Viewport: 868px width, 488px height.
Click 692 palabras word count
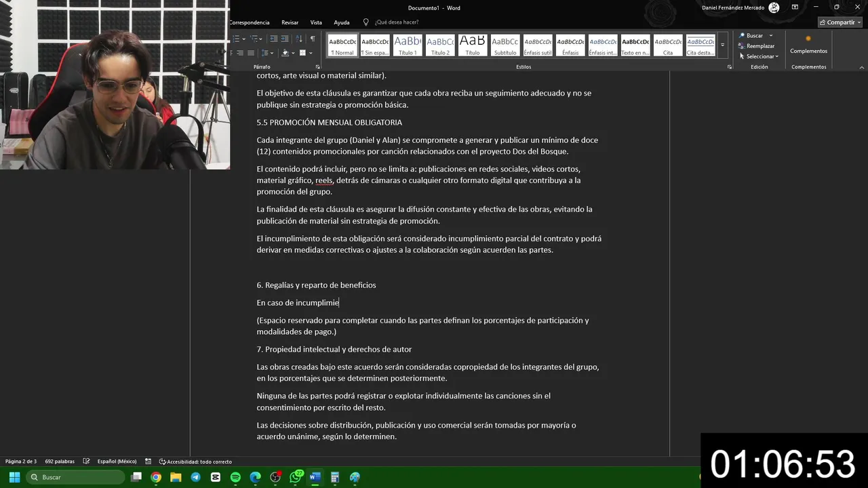pos(60,462)
